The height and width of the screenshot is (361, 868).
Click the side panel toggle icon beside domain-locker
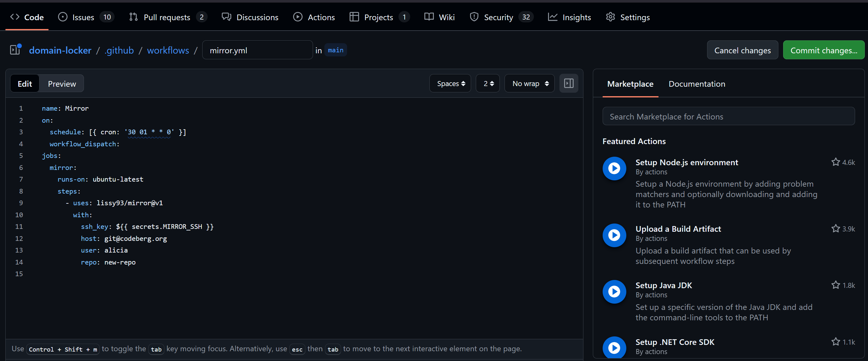click(15, 50)
